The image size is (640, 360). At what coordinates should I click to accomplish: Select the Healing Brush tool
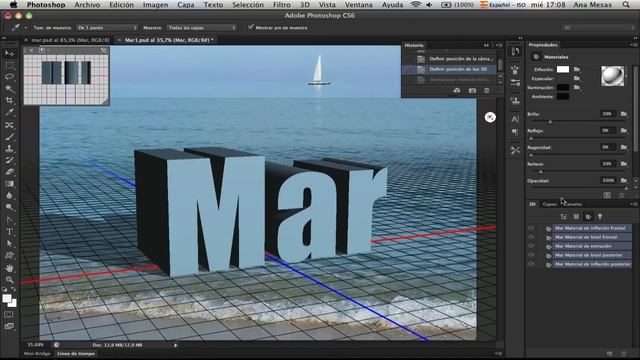(9, 124)
